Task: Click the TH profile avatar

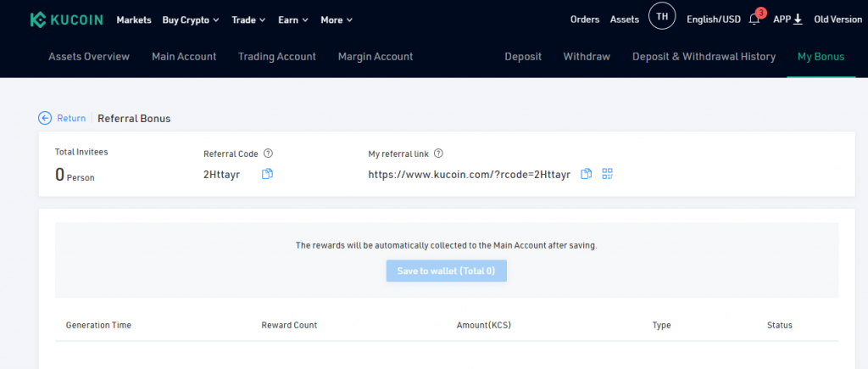Action: (662, 17)
